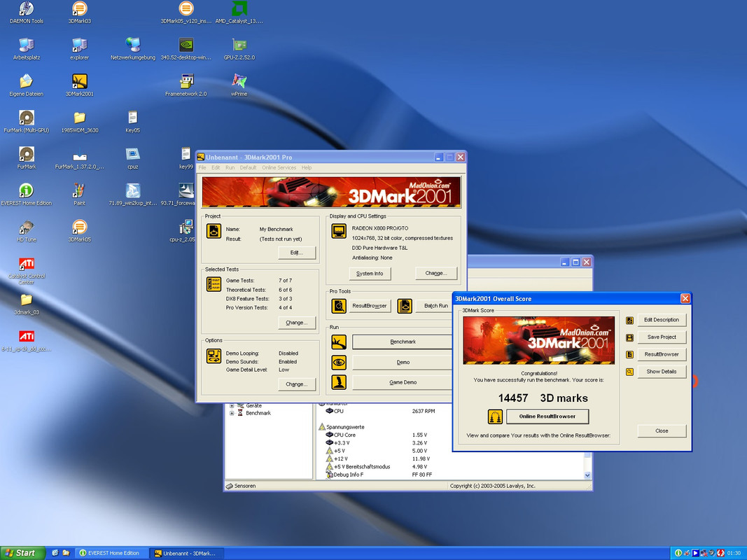
Task: Click the Pro Tools ResultBrowser magnifier icon
Action: (339, 306)
